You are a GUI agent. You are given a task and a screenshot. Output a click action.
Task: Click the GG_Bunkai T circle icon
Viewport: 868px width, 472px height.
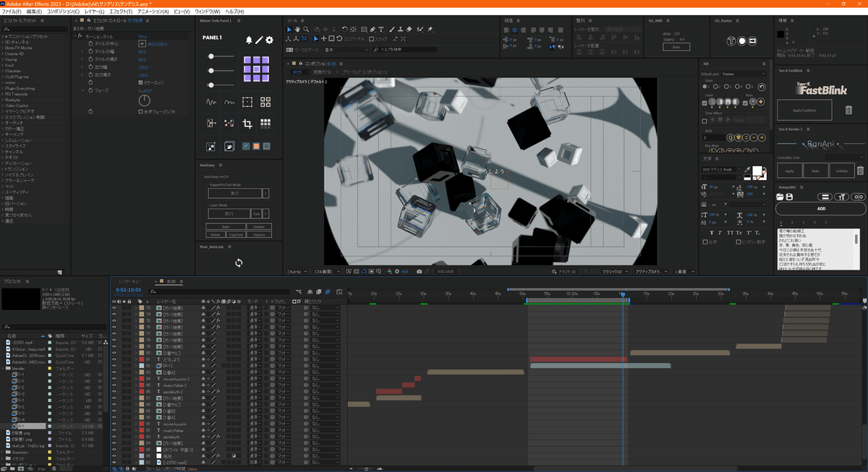pyautogui.click(x=731, y=41)
